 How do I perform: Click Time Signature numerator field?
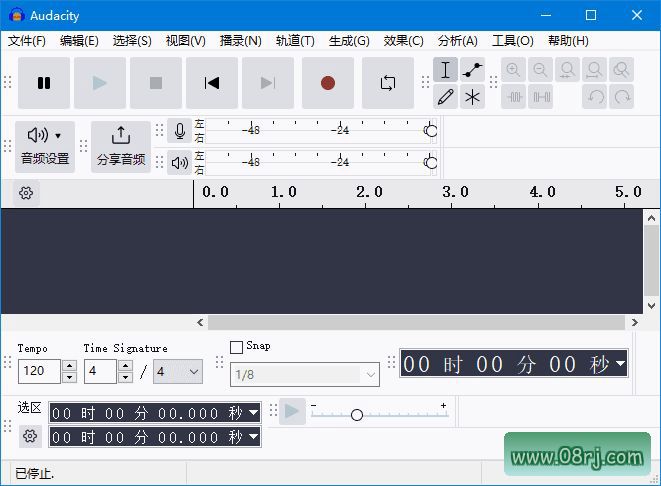click(x=100, y=371)
